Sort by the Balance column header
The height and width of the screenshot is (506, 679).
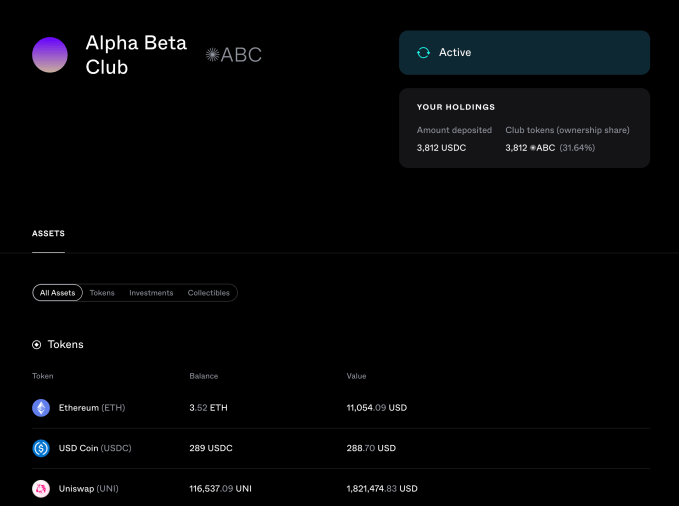point(203,376)
